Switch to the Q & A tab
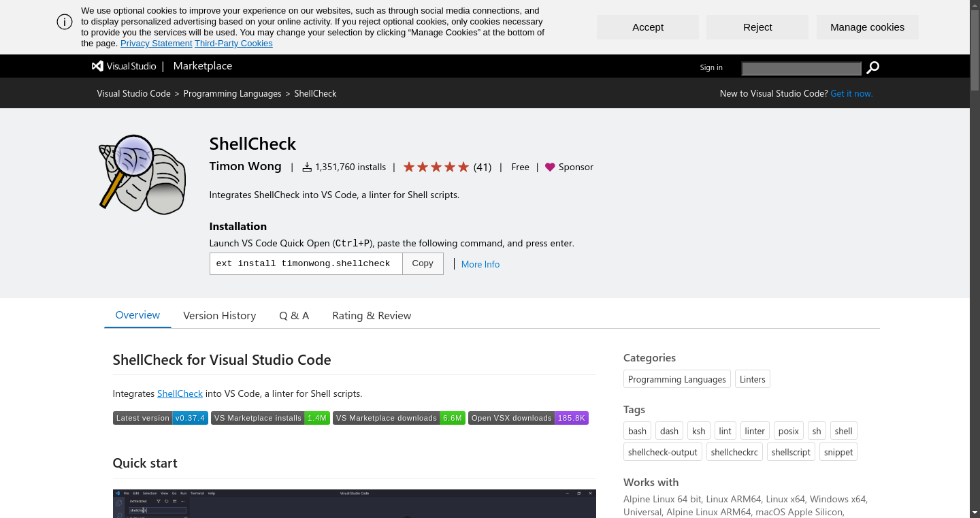This screenshot has height=518, width=980. pos(294,315)
